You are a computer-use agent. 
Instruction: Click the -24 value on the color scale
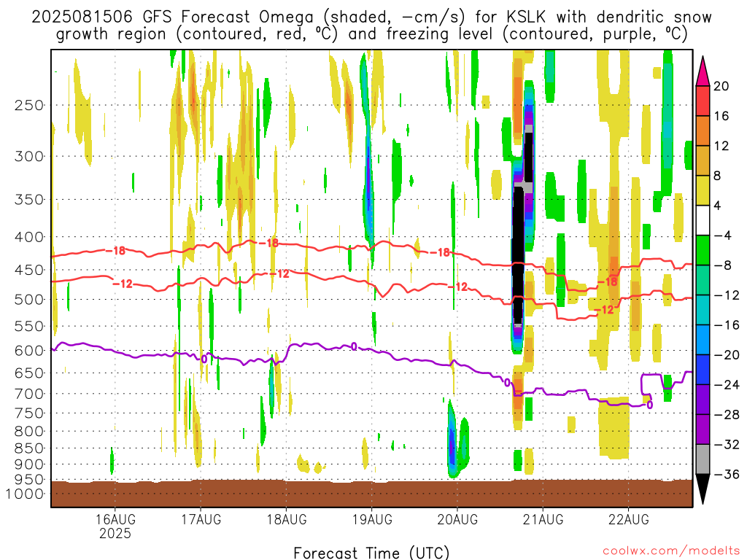tap(727, 385)
